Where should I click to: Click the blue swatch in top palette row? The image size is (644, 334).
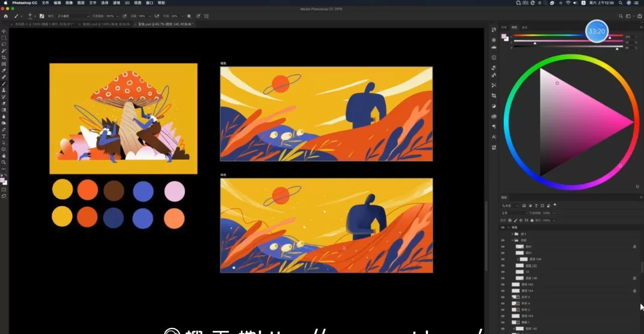[x=143, y=191]
